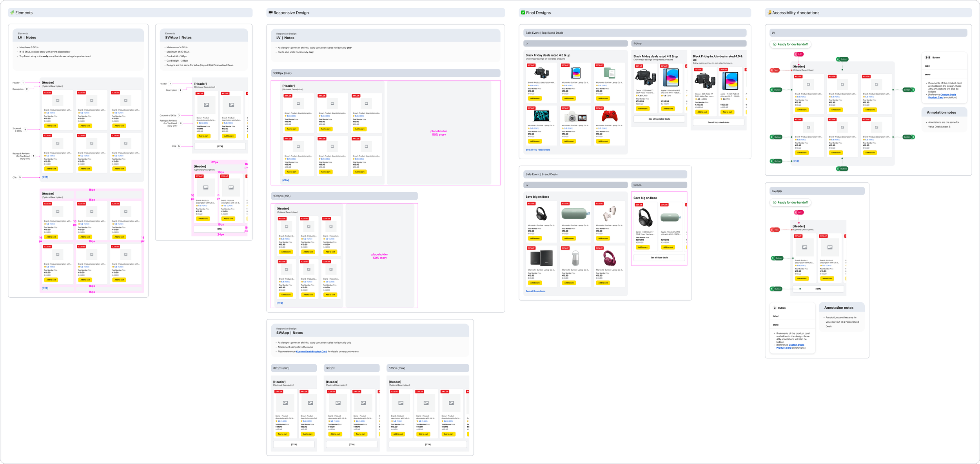This screenshot has width=980, height=464.
Task: Click the blue See all Bose deals link
Action: coord(535,291)
